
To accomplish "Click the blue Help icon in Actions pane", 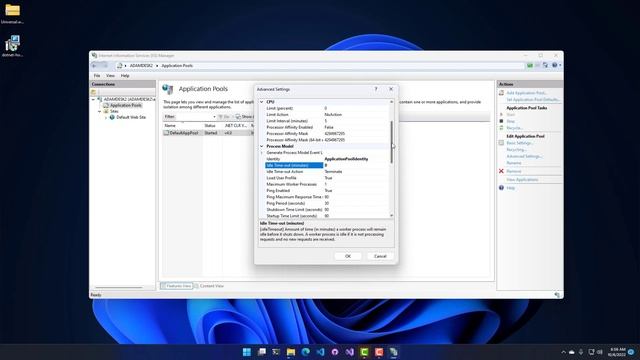I will click(x=501, y=188).
